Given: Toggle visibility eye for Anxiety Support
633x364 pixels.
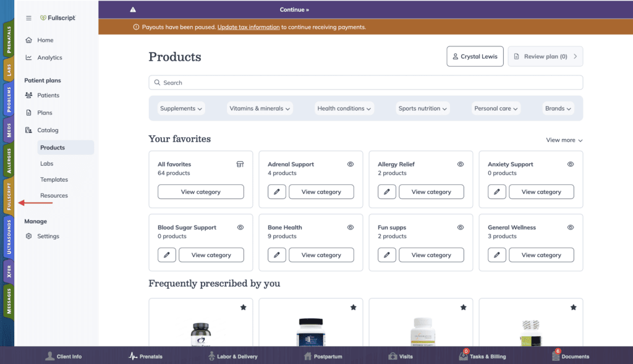Looking at the screenshot, I should (571, 164).
